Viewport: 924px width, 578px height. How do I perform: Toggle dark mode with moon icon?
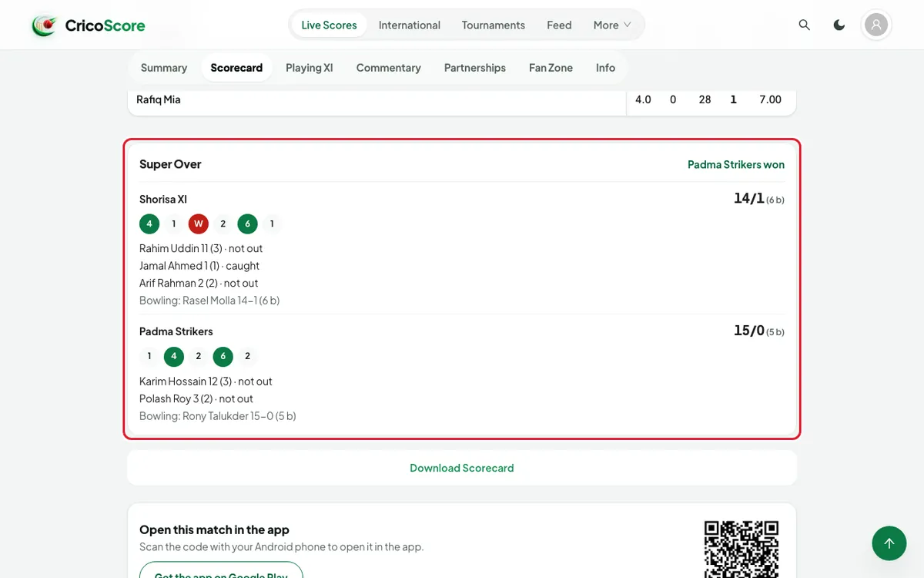pyautogui.click(x=839, y=25)
